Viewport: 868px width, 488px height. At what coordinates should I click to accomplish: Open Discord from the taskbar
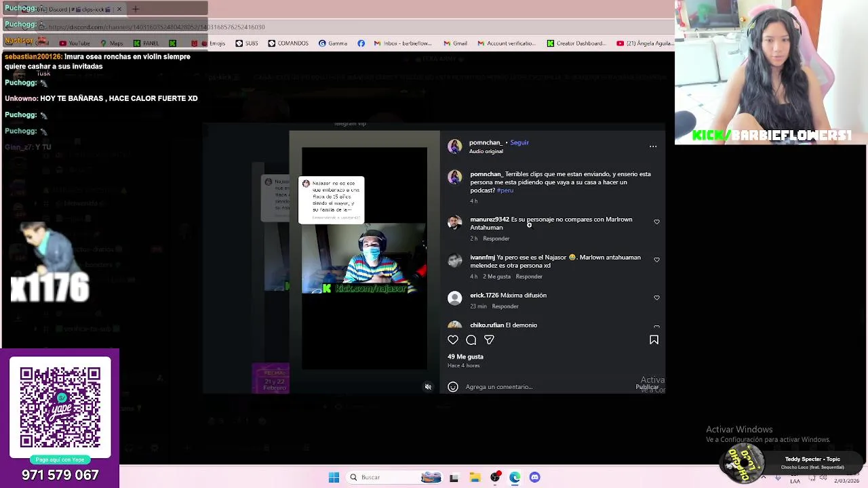[534, 478]
